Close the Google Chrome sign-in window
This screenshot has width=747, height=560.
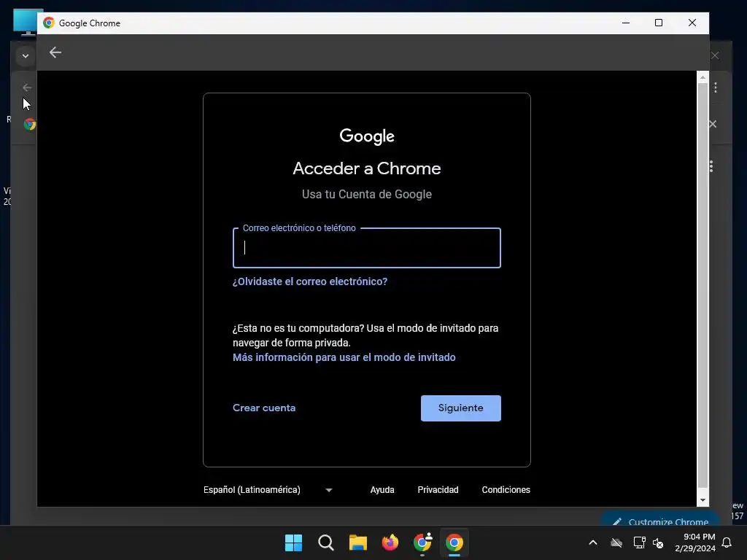point(692,23)
